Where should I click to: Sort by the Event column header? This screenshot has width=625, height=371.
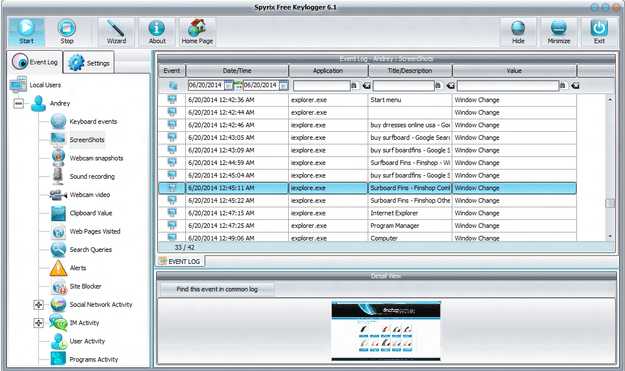(x=172, y=71)
